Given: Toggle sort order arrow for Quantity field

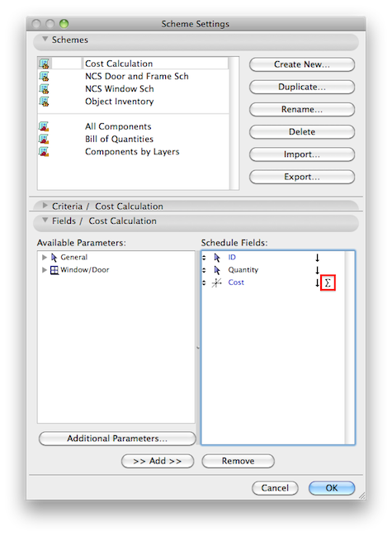Looking at the screenshot, I should coord(317,270).
